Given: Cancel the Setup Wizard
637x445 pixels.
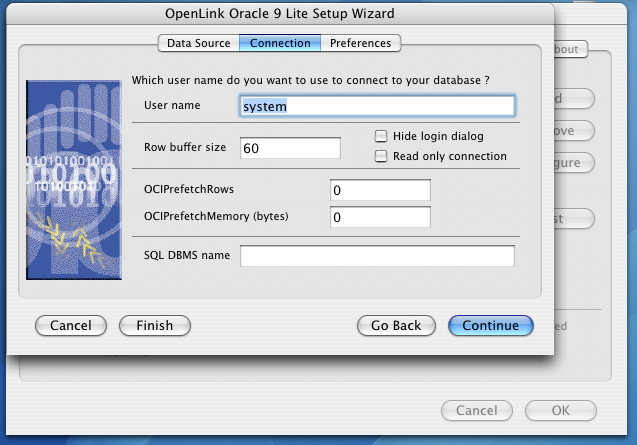Looking at the screenshot, I should click(x=71, y=326).
